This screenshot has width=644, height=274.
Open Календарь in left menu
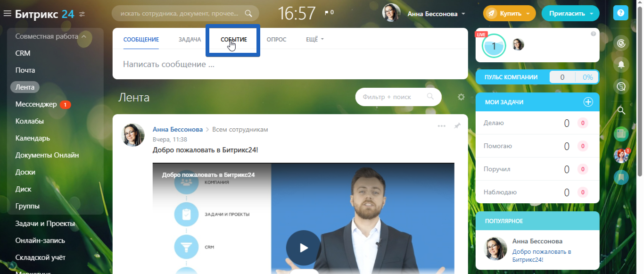tap(33, 138)
